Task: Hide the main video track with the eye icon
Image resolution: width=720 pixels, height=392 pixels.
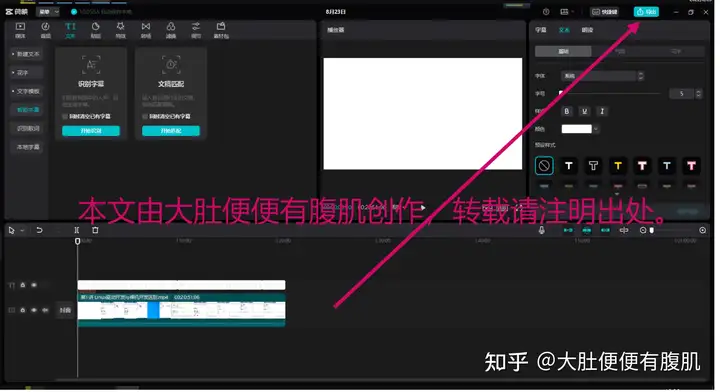Action: pyautogui.click(x=34, y=310)
